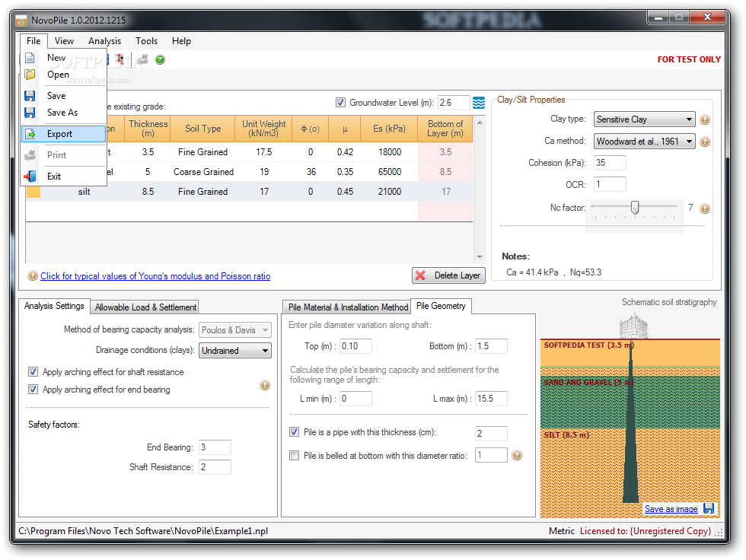Image resolution: width=746 pixels, height=560 pixels.
Task: Click the Groundwater Level value field
Action: coord(453,103)
